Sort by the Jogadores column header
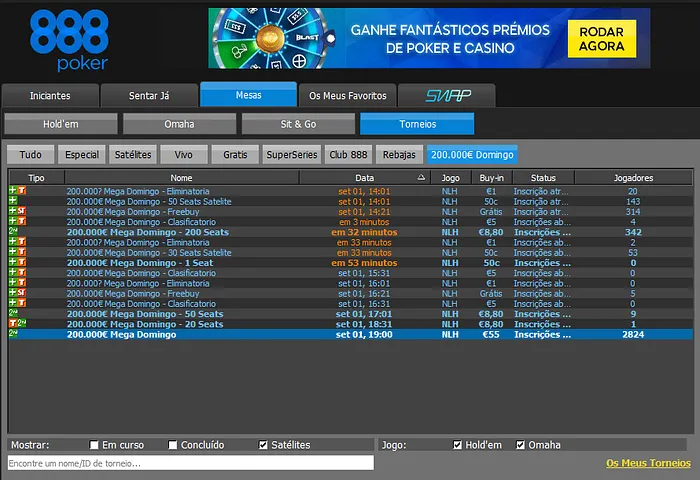This screenshot has width=700, height=480. [633, 178]
